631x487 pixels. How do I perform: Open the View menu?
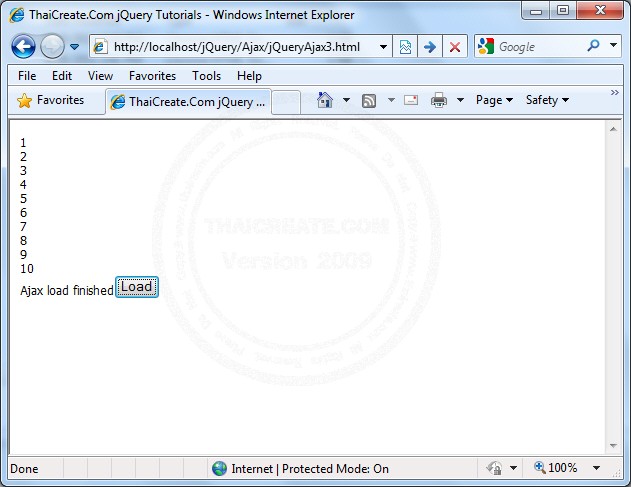coord(100,76)
